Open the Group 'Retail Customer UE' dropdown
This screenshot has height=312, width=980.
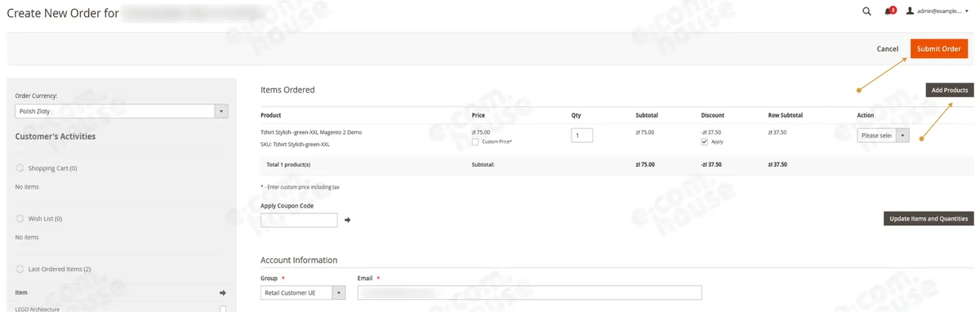coord(303,292)
